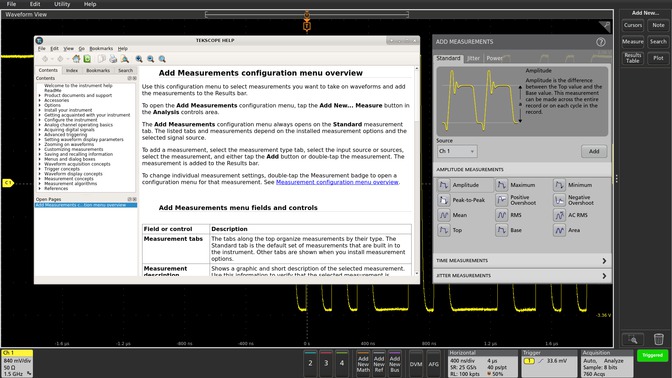Click the printer icon in help toolbar
The image size is (672, 378).
pyautogui.click(x=113, y=59)
